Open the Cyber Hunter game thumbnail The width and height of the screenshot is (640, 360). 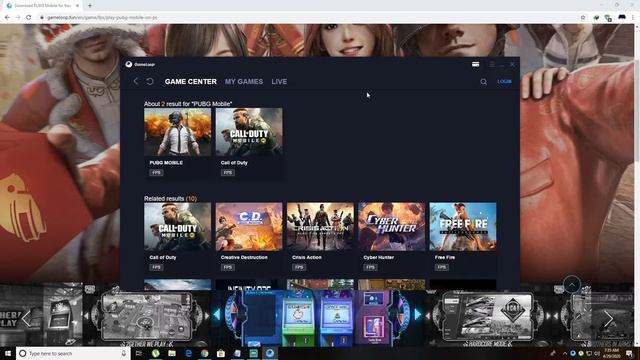coord(391,227)
